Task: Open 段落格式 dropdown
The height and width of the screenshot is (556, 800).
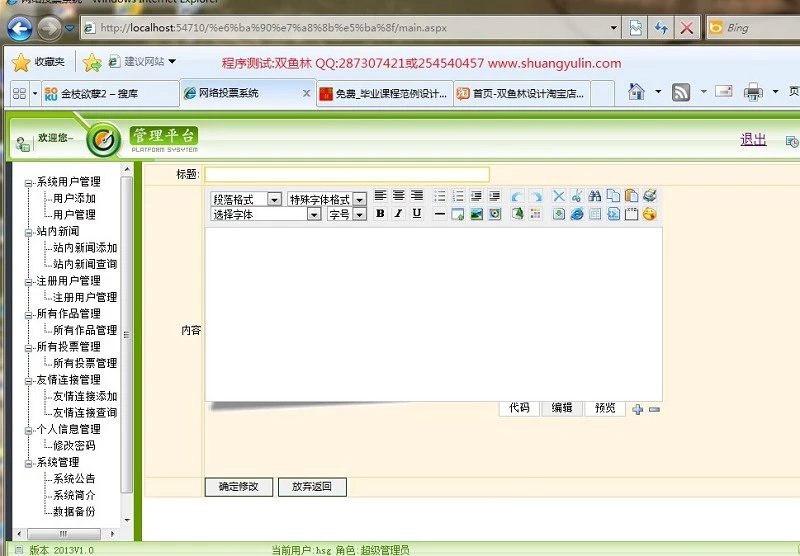Action: 274,199
